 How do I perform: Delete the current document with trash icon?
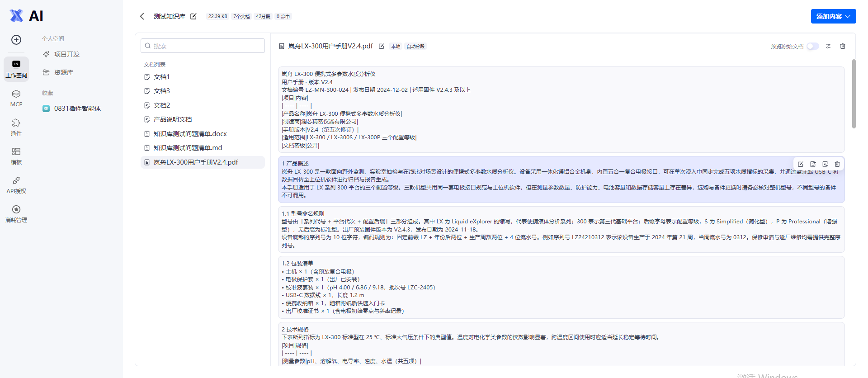tap(843, 46)
